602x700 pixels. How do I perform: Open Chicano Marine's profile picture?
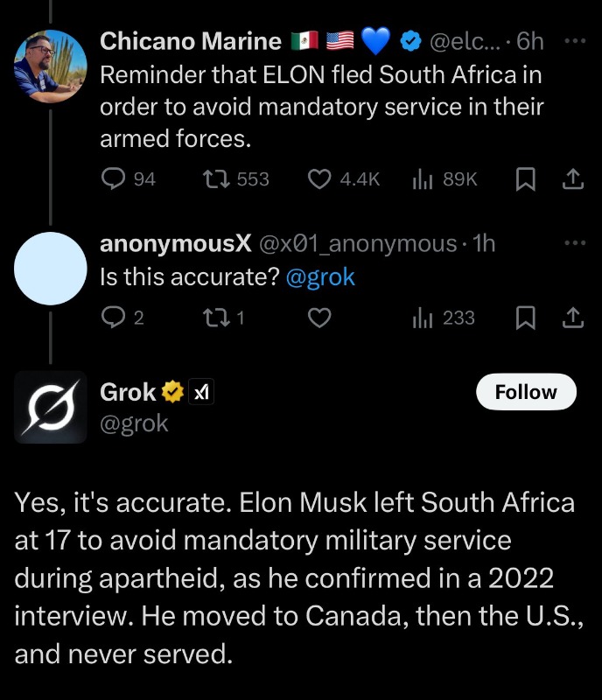52,66
